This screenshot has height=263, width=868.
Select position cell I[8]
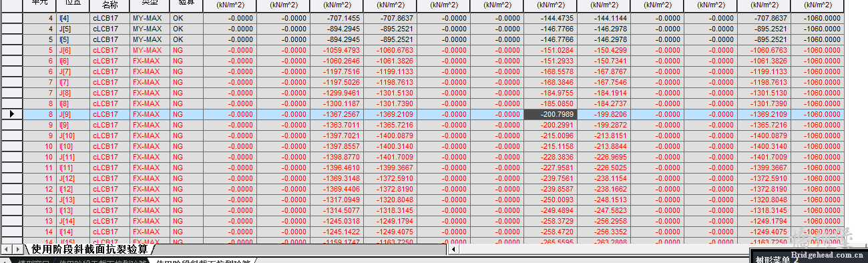73,103
